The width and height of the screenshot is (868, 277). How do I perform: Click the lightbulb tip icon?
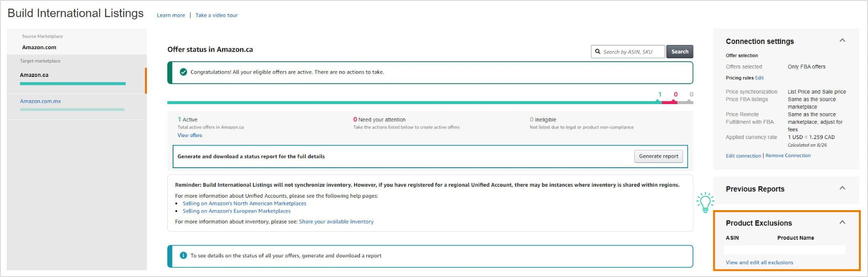point(705,202)
